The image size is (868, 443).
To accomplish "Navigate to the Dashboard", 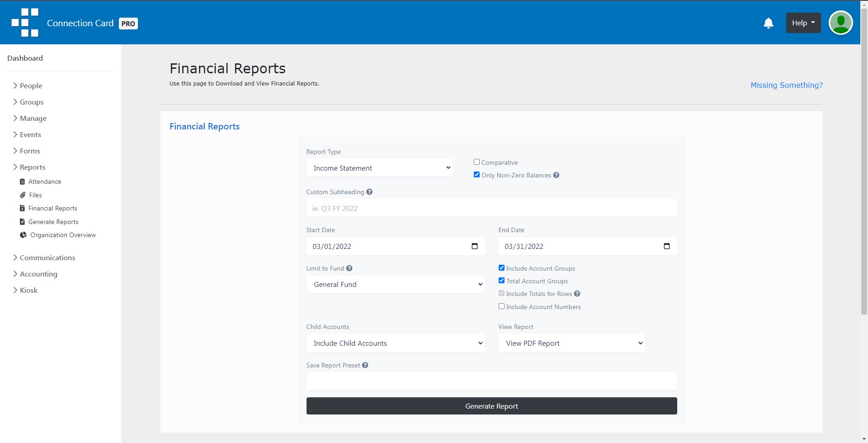I will click(25, 58).
